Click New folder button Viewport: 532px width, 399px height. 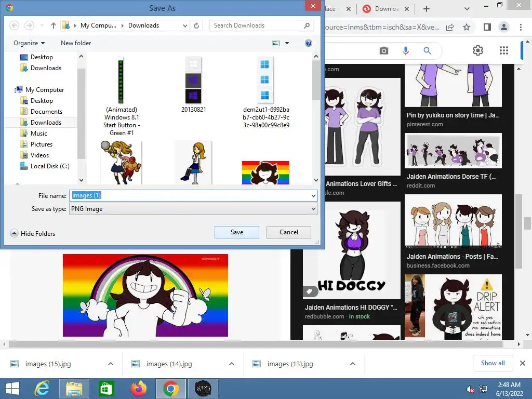pyautogui.click(x=76, y=43)
